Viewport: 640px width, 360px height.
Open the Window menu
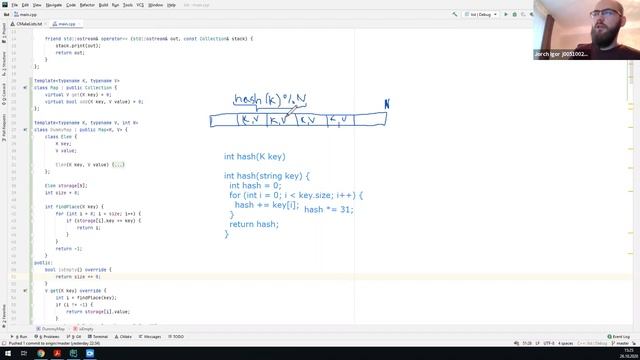click(x=155, y=5)
